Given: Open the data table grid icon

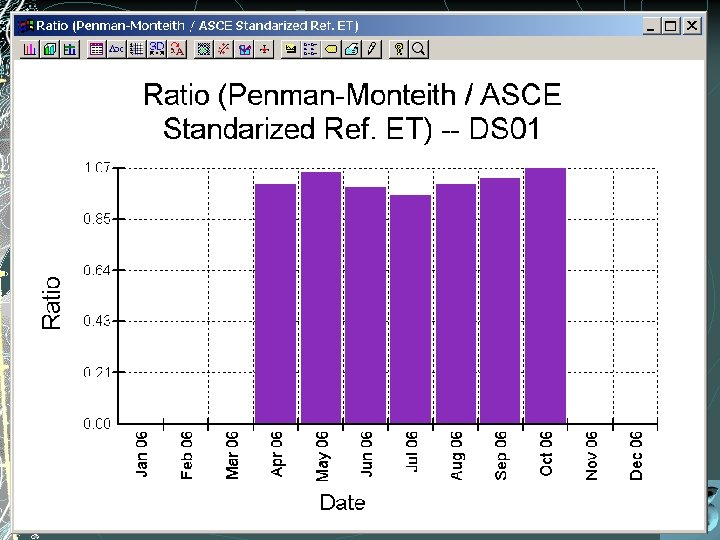Looking at the screenshot, I should coord(96,49).
